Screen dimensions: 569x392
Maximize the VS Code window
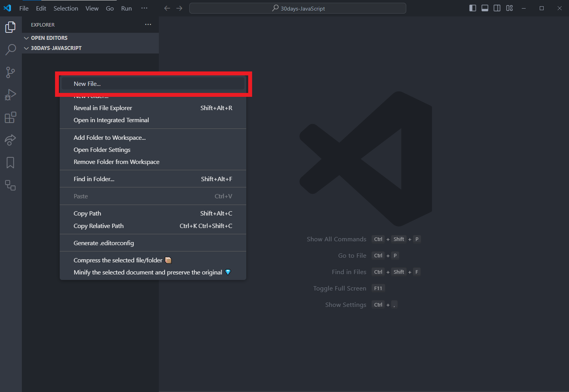click(x=542, y=8)
